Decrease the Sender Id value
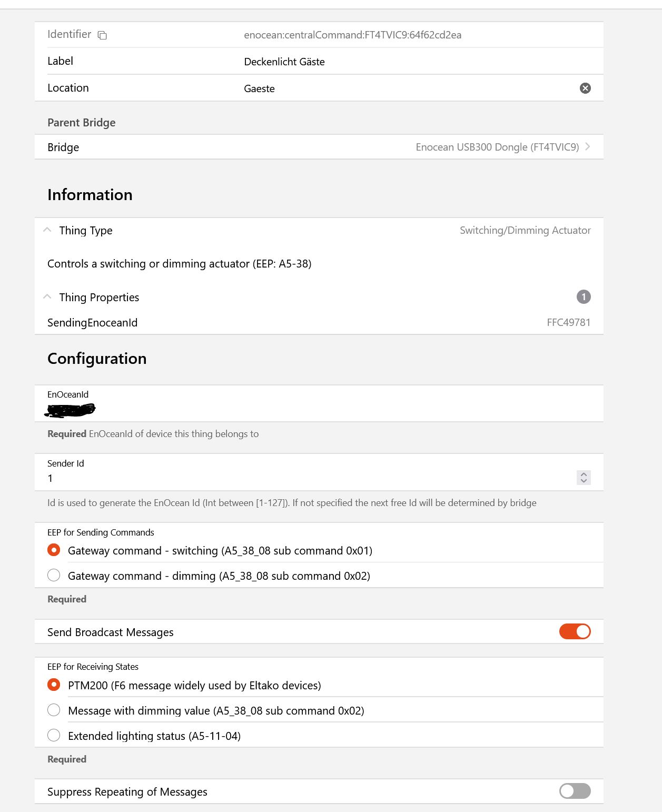Screen dimensions: 662x812 tap(584, 481)
